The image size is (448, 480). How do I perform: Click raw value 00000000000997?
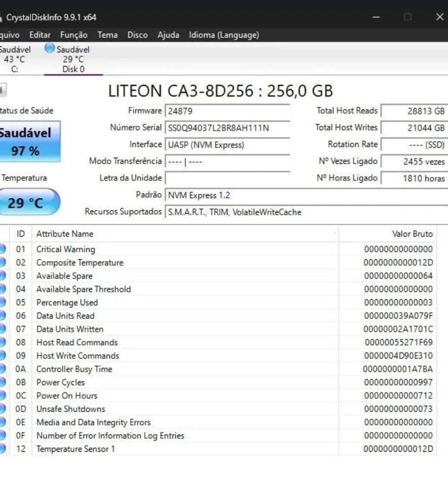[399, 382]
